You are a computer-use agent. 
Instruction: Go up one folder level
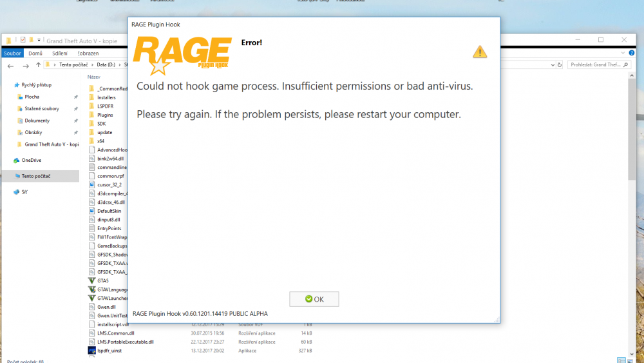coord(38,64)
